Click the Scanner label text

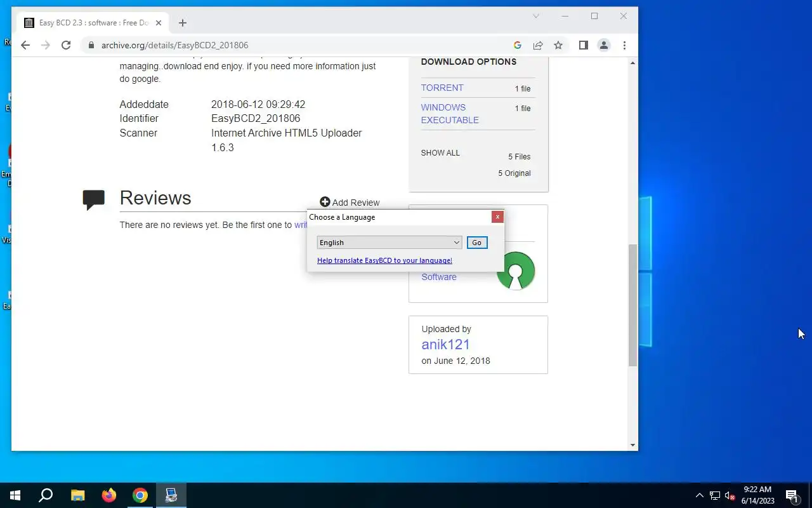pos(138,133)
